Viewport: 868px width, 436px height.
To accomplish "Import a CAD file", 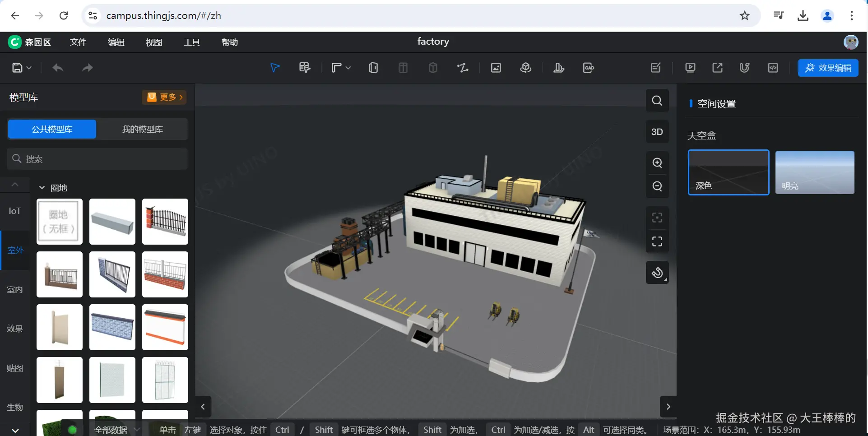I will coord(589,68).
